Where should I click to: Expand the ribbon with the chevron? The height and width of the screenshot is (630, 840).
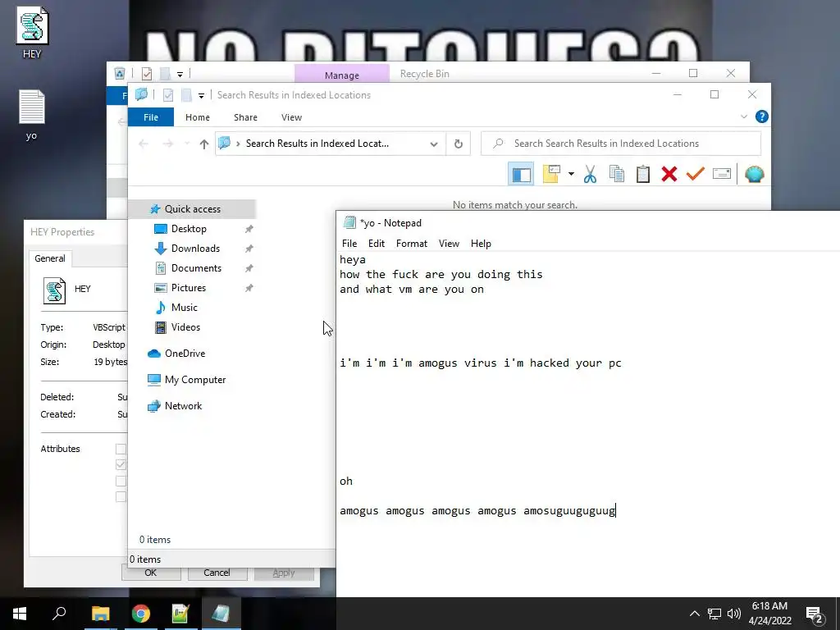(743, 116)
